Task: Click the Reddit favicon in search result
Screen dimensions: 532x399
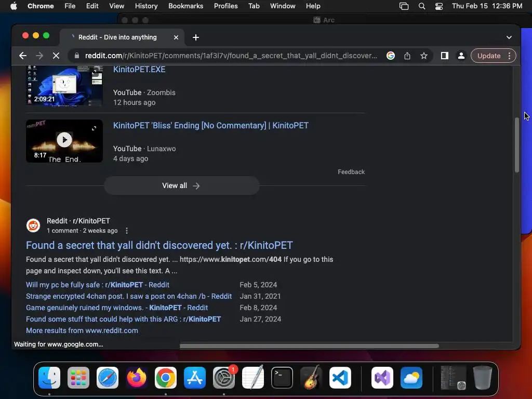Action: 33,225
